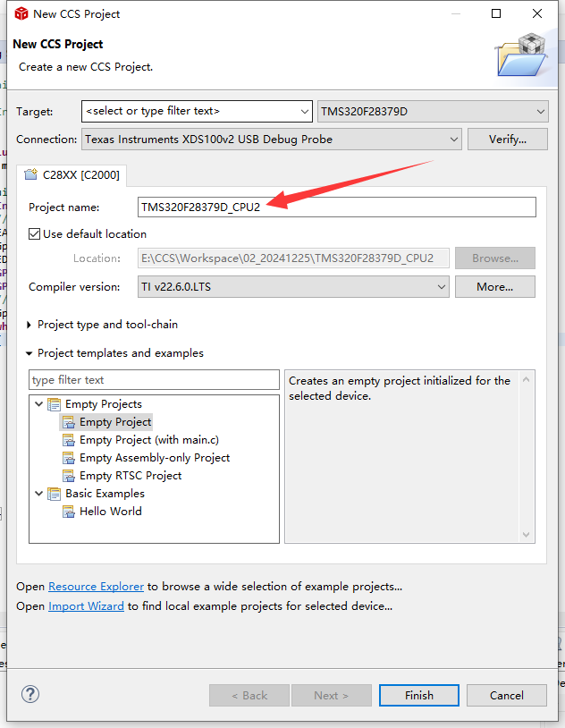Select Empty Project (with main.c) template

pyautogui.click(x=149, y=440)
